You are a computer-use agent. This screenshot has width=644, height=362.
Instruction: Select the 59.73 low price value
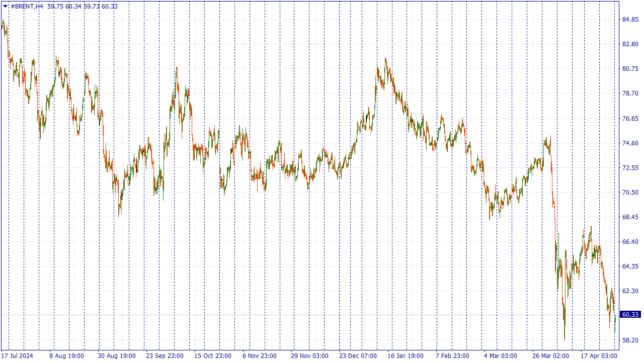(x=92, y=6)
